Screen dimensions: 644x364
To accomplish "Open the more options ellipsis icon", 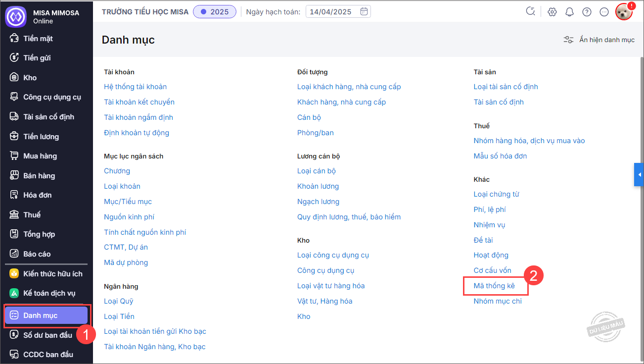I will click(x=604, y=12).
